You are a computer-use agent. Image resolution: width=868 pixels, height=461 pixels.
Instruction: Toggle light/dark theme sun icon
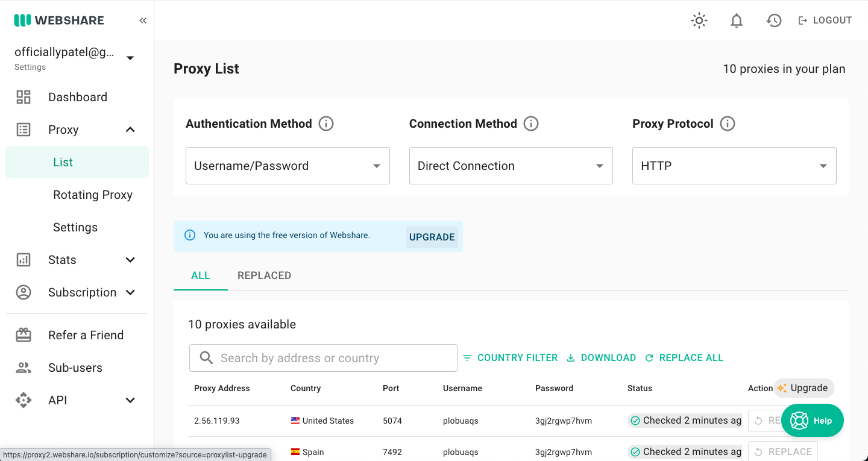pos(699,20)
